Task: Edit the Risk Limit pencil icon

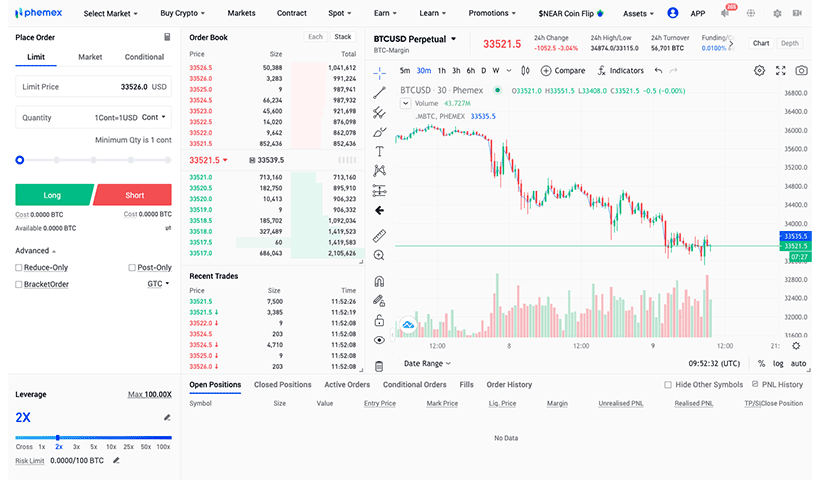Action: point(116,461)
